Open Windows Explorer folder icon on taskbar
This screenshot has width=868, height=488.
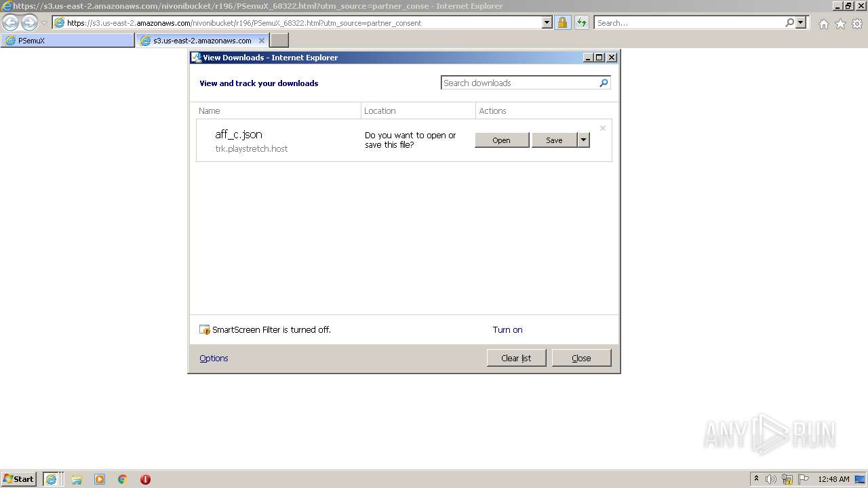77,479
